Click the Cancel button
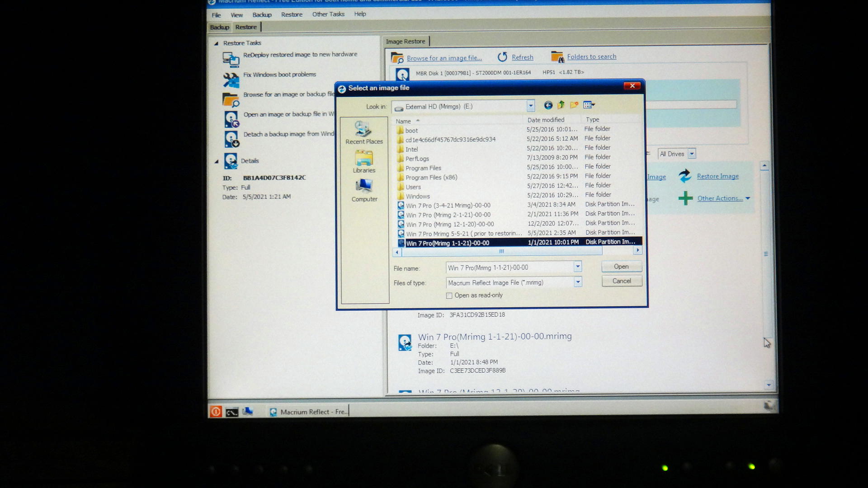The width and height of the screenshot is (868, 488). 622,281
